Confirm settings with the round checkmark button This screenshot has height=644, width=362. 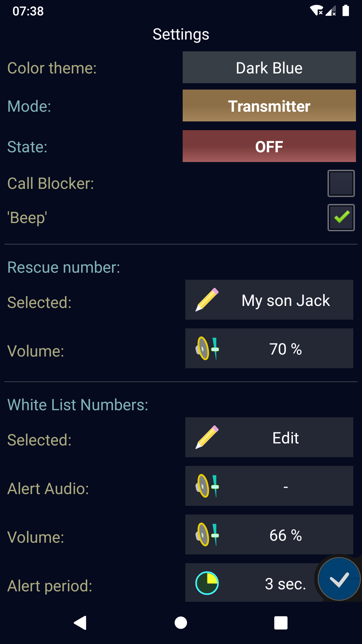pos(339,579)
